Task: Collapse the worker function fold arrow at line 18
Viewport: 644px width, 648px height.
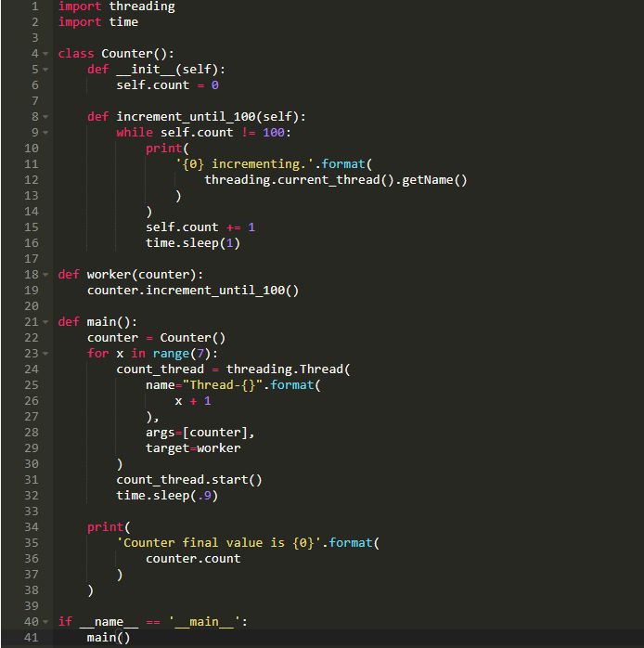Action: point(45,275)
